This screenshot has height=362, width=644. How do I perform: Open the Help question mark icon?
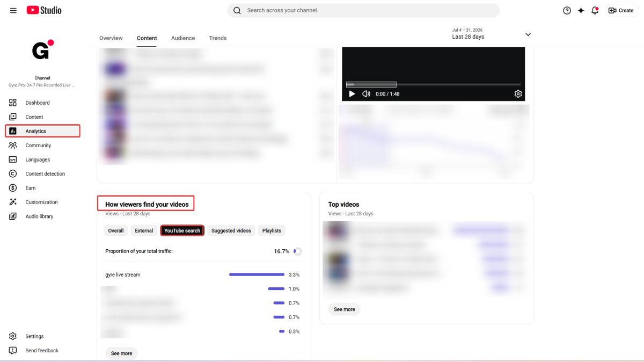pyautogui.click(x=567, y=10)
